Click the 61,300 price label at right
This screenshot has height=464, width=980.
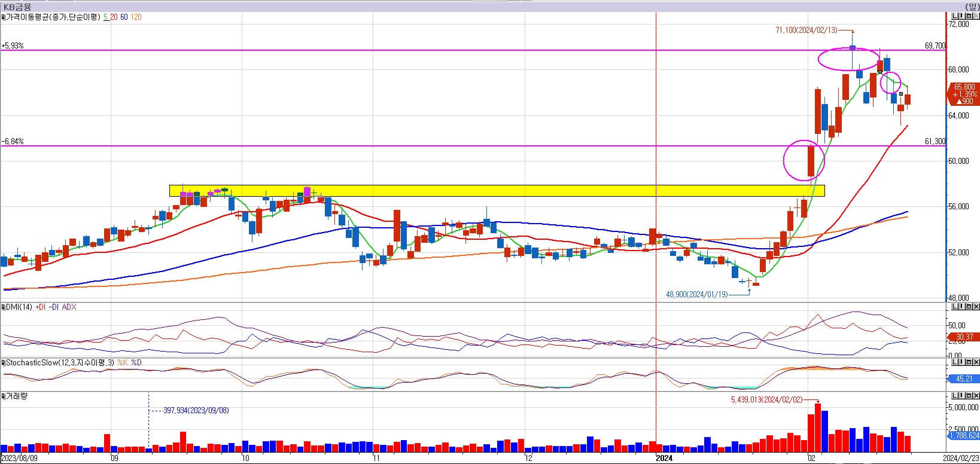[x=935, y=141]
